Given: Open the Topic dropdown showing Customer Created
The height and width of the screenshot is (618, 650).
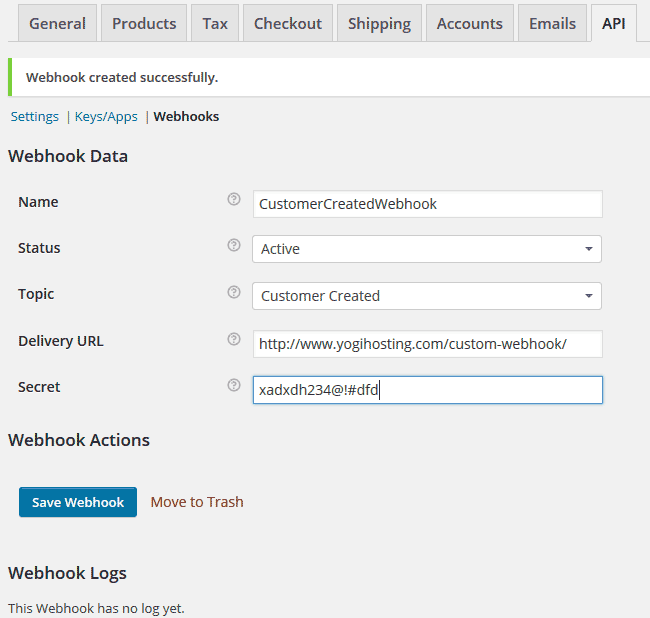Looking at the screenshot, I should [x=427, y=296].
